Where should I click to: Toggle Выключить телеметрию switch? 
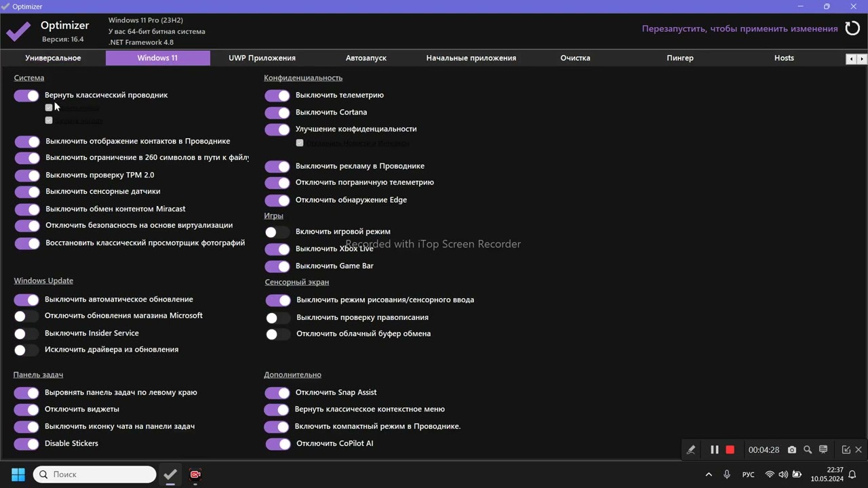point(277,96)
